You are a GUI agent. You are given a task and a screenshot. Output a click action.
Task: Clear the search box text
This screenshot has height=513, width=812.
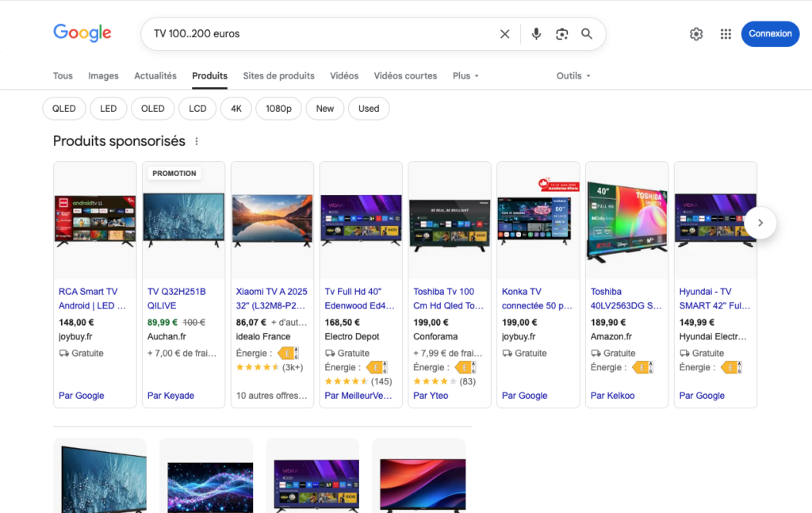point(504,34)
